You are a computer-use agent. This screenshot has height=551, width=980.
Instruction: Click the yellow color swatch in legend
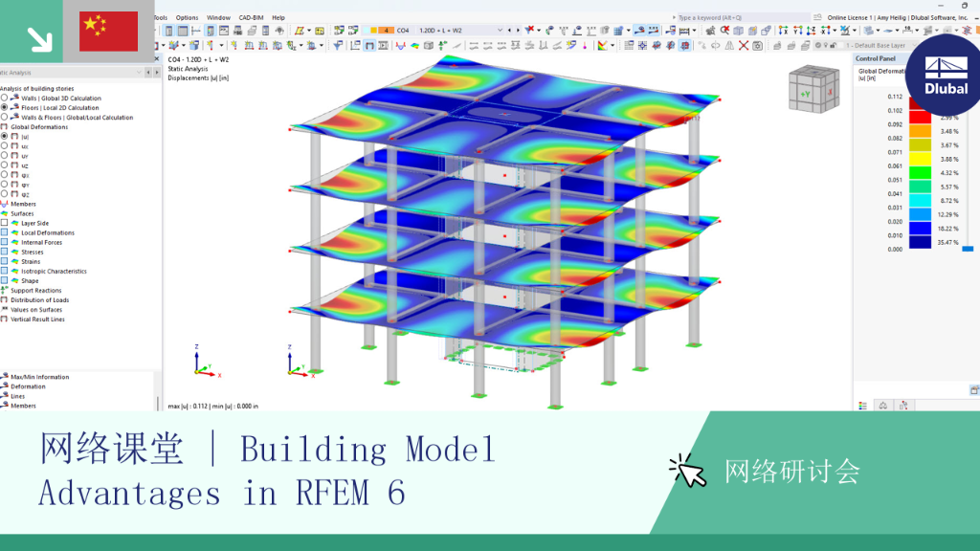[x=920, y=159]
